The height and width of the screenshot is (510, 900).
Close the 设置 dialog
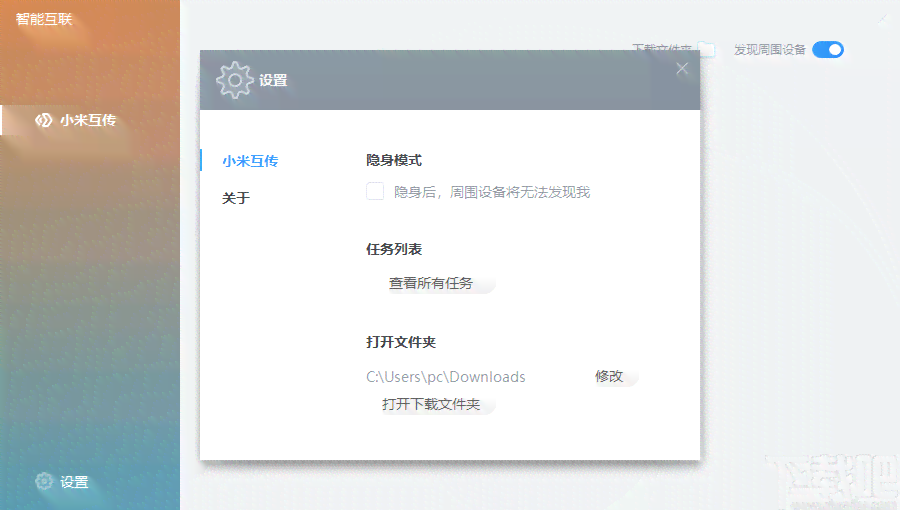[682, 69]
